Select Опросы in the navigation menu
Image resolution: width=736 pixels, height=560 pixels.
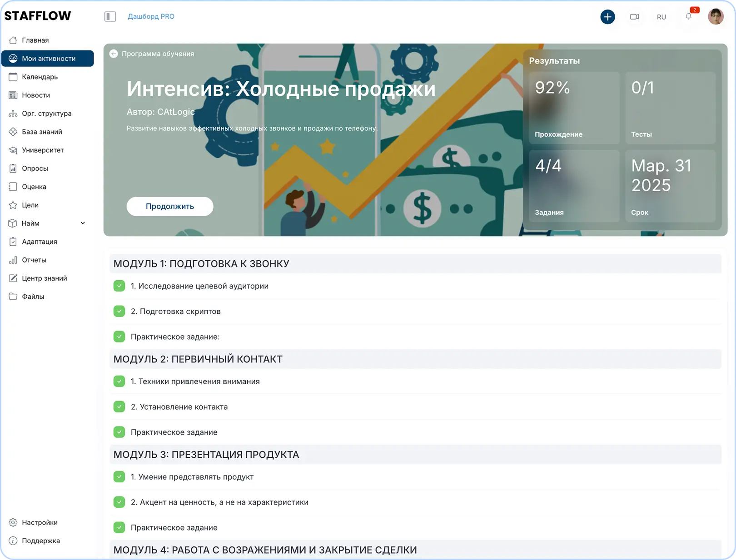(35, 168)
